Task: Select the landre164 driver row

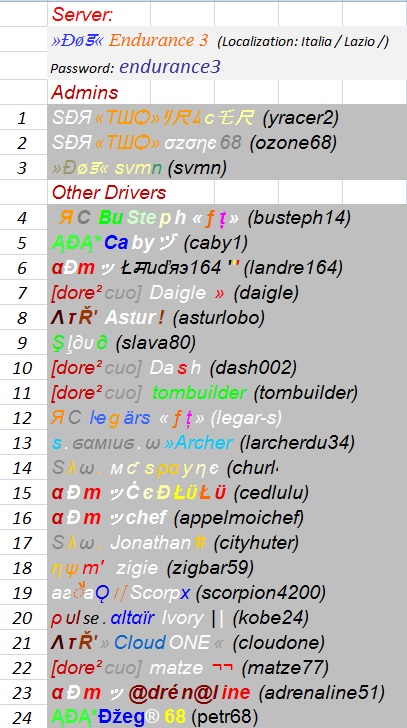Action: [x=227, y=267]
